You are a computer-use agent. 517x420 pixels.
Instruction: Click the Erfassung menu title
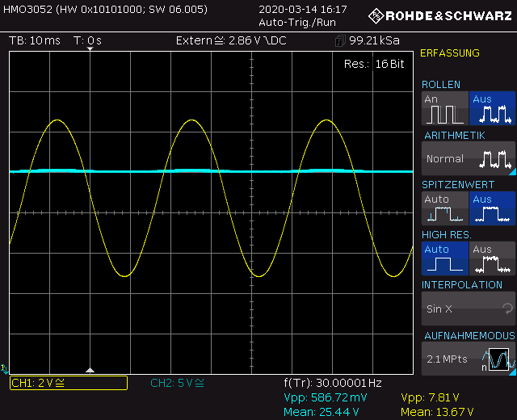click(450, 53)
